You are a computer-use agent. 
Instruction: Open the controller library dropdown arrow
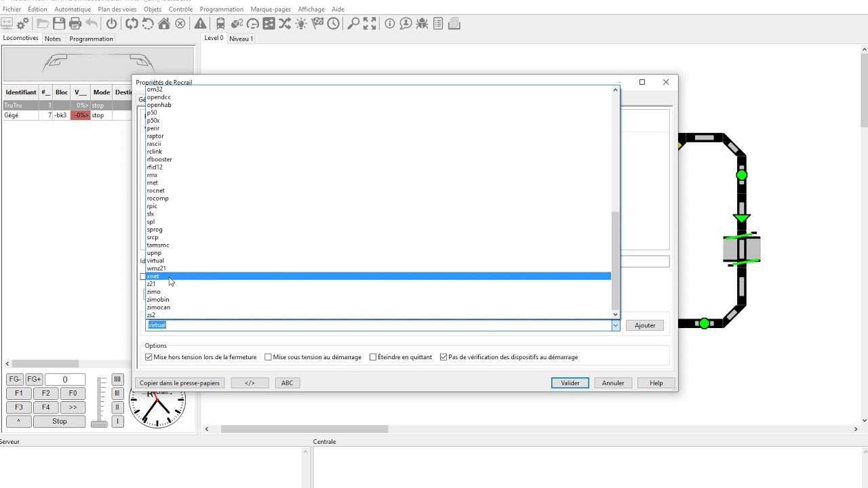(616, 325)
